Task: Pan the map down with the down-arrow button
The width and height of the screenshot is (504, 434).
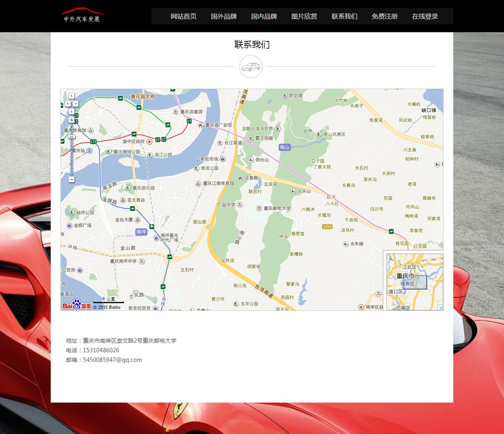Action: coord(71,111)
